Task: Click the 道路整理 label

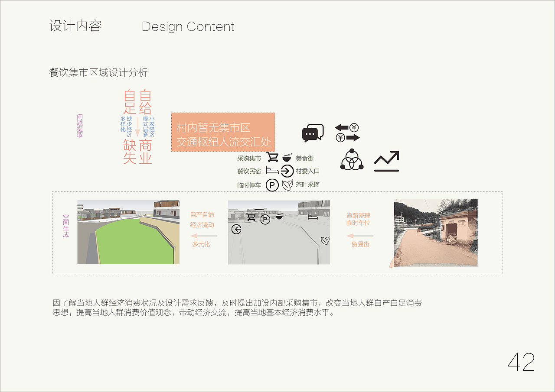Action: [x=358, y=215]
